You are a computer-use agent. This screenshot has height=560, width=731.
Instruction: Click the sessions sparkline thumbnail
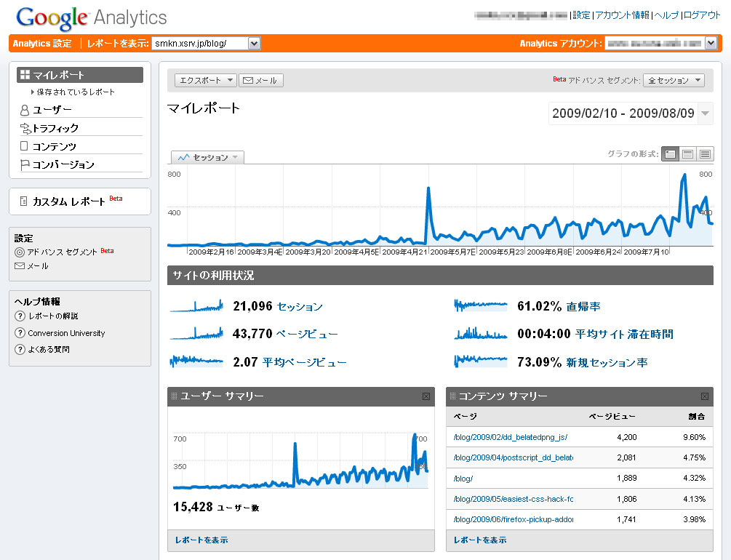(x=196, y=307)
